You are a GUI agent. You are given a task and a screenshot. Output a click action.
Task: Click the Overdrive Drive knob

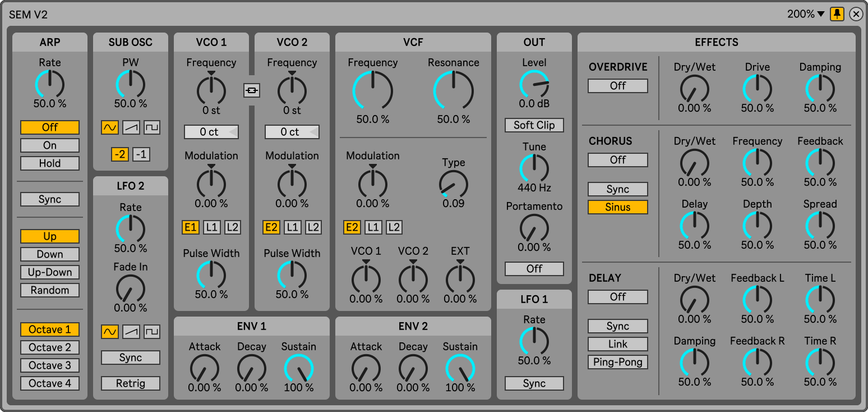(x=758, y=89)
